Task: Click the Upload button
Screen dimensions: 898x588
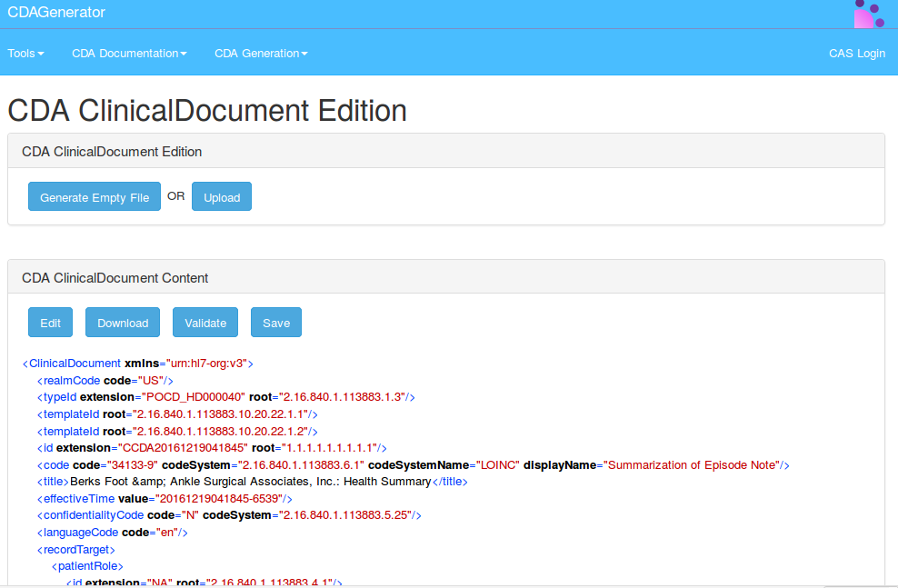Action: [222, 197]
